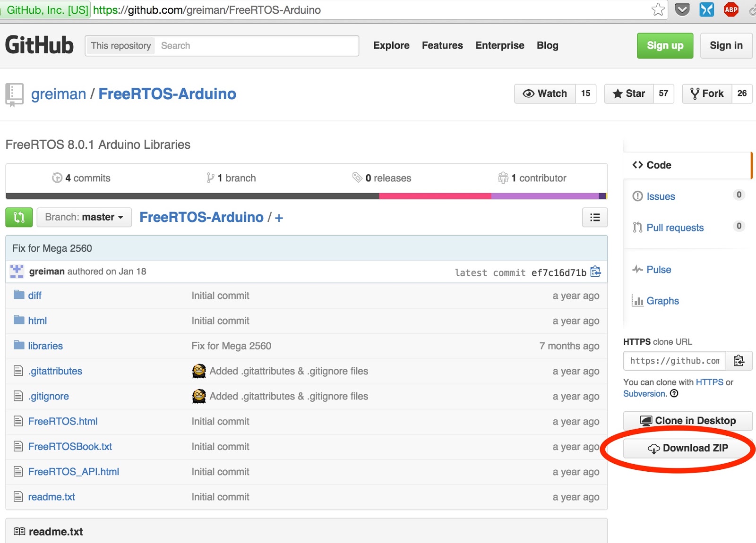Click the plus to create new file
Image resolution: width=756 pixels, height=543 pixels.
279,218
